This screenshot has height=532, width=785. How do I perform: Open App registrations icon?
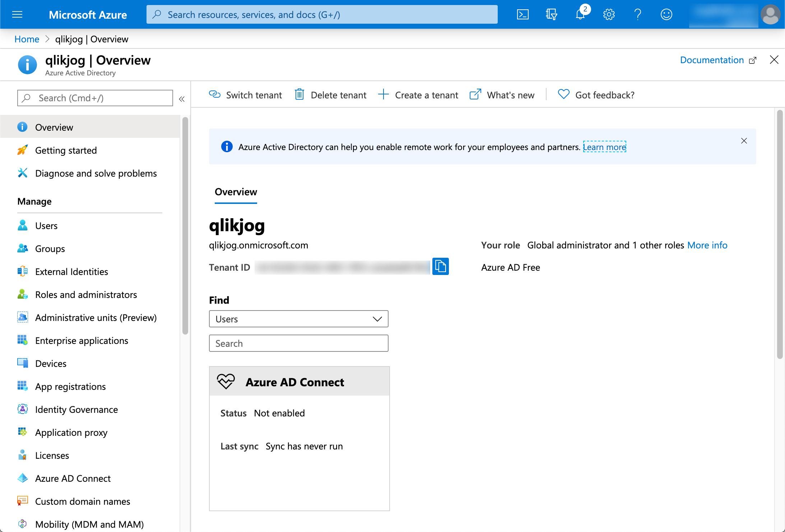pos(23,386)
